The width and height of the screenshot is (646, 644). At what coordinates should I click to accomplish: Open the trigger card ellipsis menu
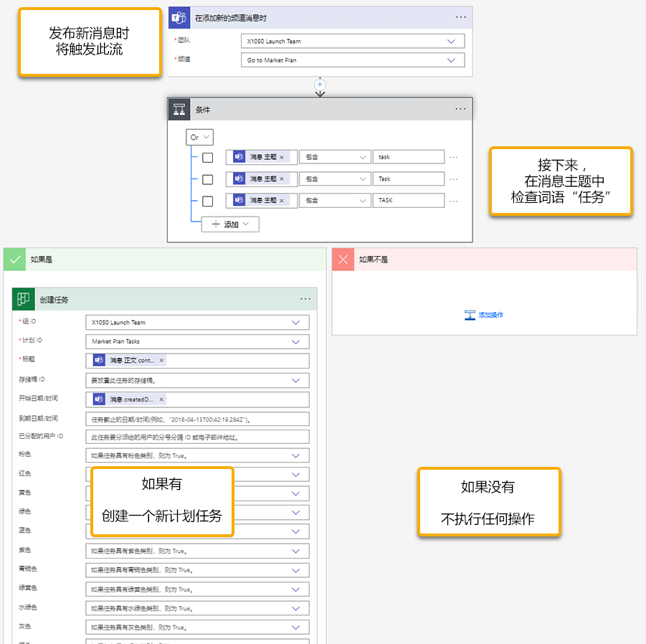pos(460,17)
